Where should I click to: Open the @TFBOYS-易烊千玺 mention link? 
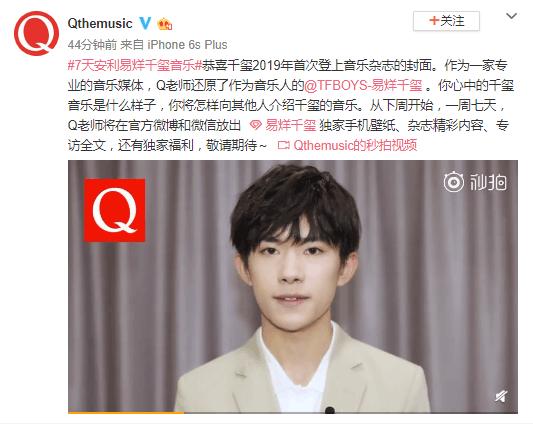click(x=363, y=85)
